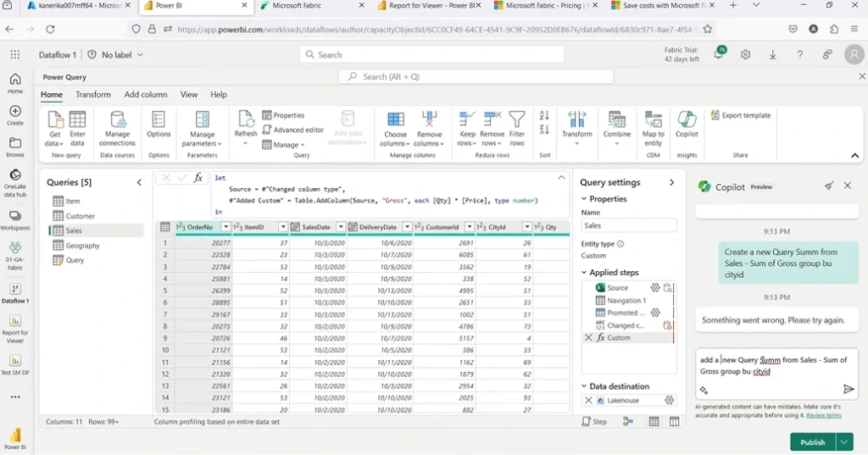The height and width of the screenshot is (455, 868).
Task: Click the Publish button
Action: tap(813, 441)
